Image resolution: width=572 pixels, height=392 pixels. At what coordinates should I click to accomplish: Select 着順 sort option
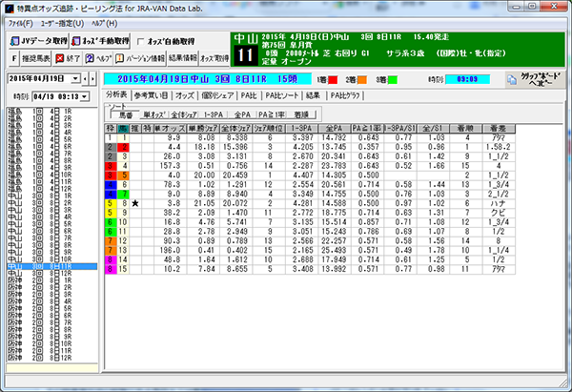point(301,115)
